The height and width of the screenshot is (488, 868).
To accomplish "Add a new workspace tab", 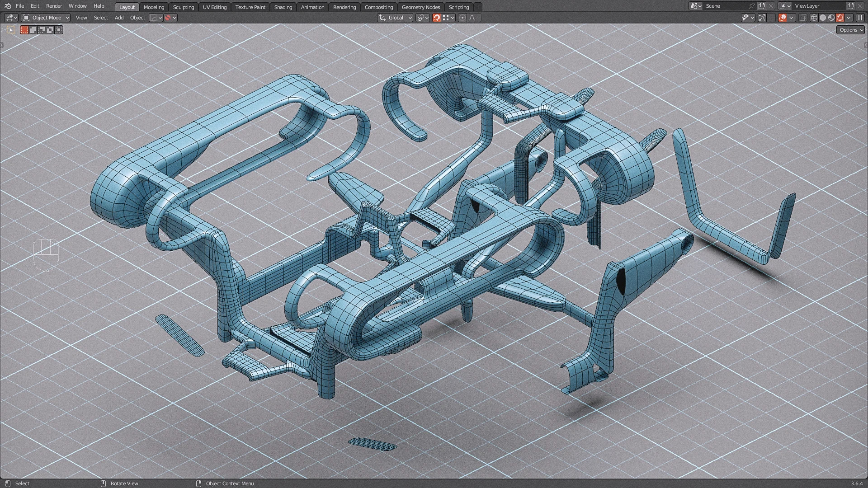I will [478, 7].
